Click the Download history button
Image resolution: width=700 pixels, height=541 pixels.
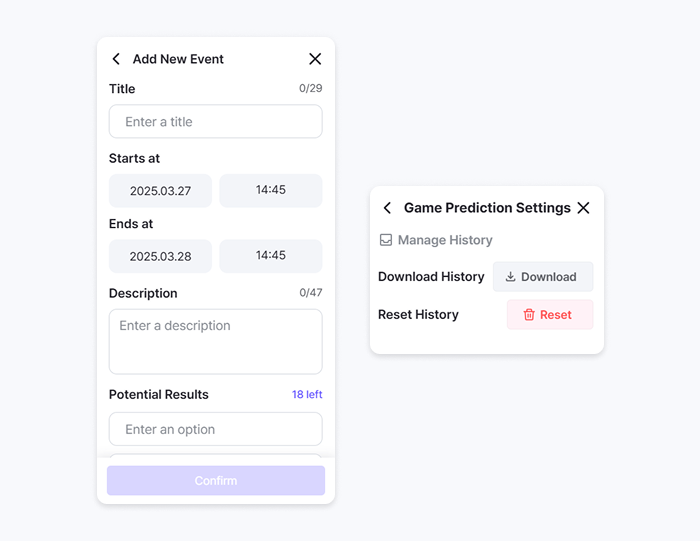543,277
